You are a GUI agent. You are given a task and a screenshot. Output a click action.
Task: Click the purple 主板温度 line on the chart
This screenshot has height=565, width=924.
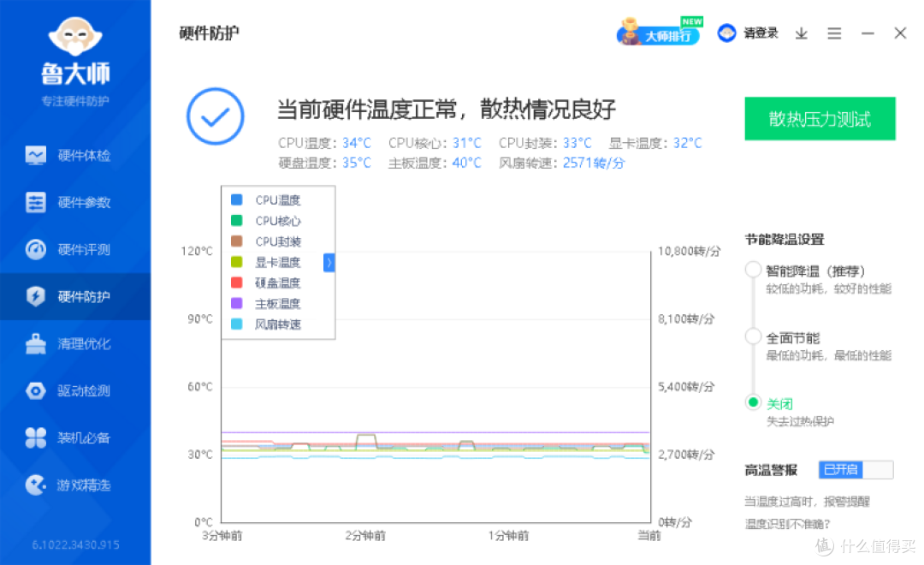coord(435,432)
